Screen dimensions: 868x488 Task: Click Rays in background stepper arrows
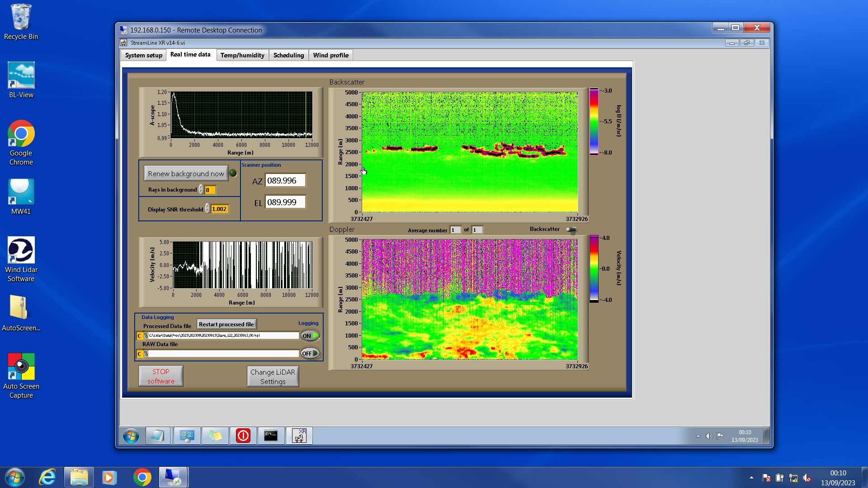tap(201, 190)
